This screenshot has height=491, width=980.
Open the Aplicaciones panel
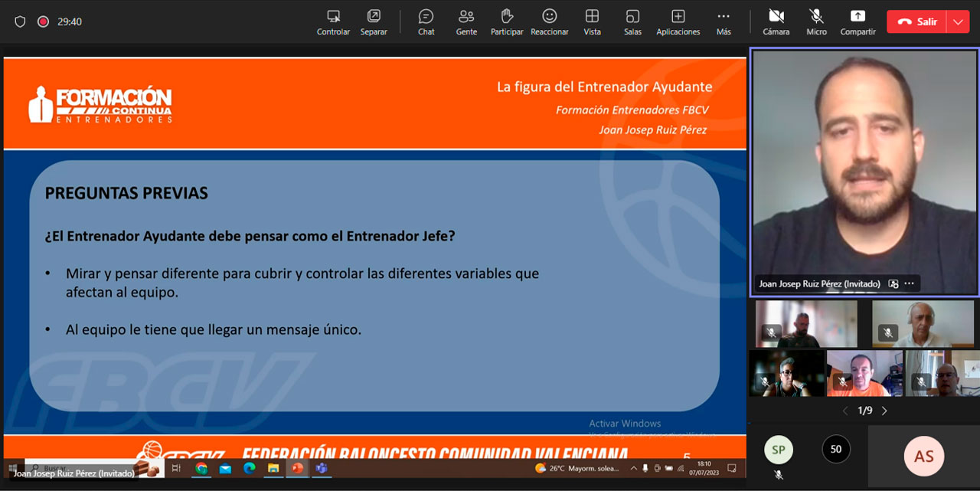(678, 22)
